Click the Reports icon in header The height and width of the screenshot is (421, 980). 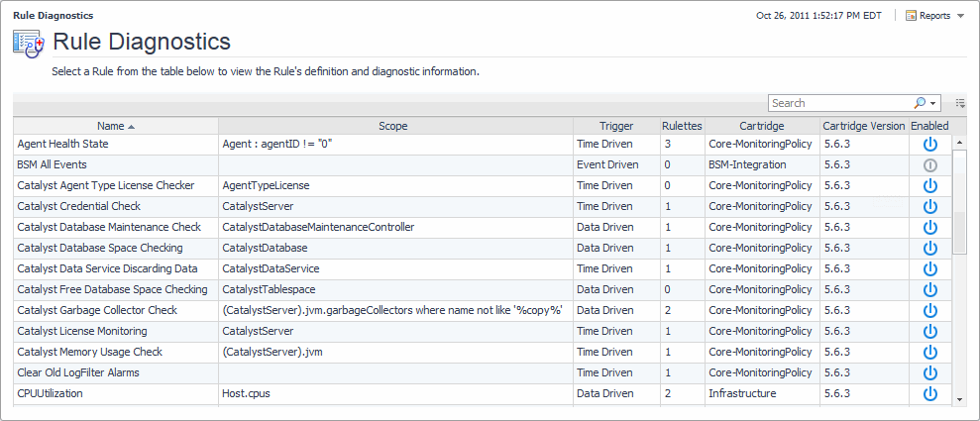coord(912,16)
